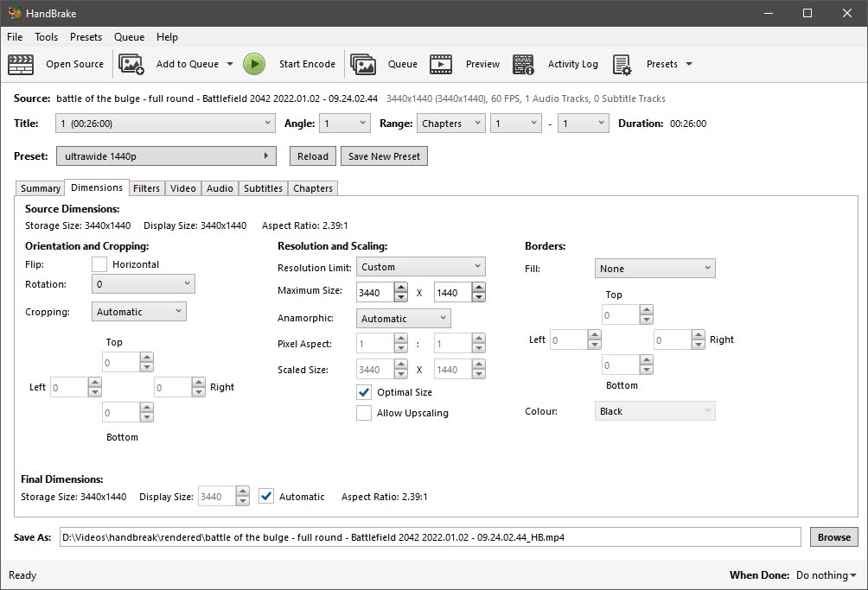The width and height of the screenshot is (868, 590).
Task: Enable the Allow Upscaling checkbox
Action: click(x=364, y=414)
